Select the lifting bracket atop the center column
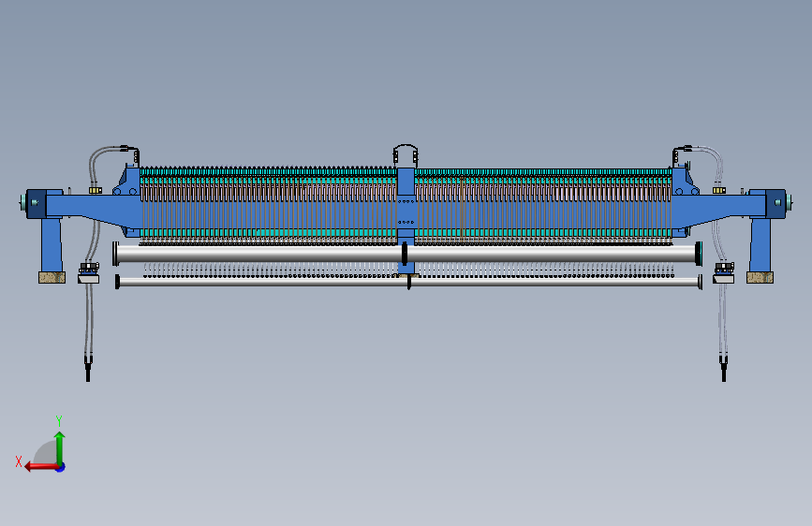The width and height of the screenshot is (812, 526). pyautogui.click(x=406, y=155)
